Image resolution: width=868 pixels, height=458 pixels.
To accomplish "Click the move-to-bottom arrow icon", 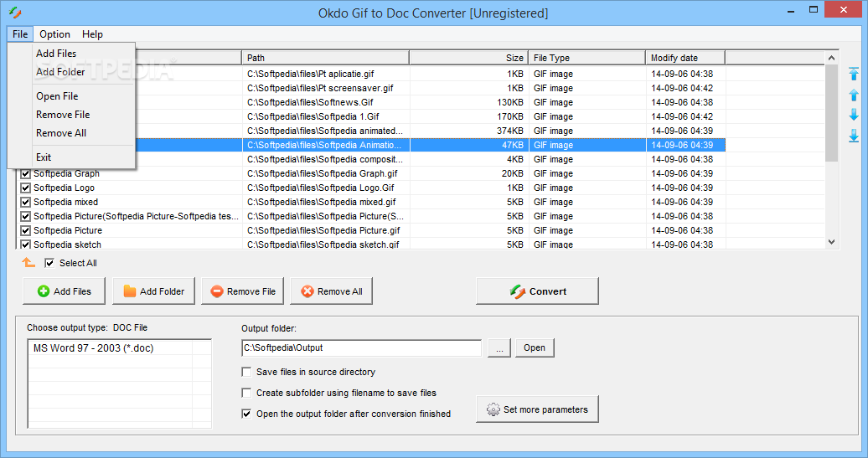I will 854,136.
